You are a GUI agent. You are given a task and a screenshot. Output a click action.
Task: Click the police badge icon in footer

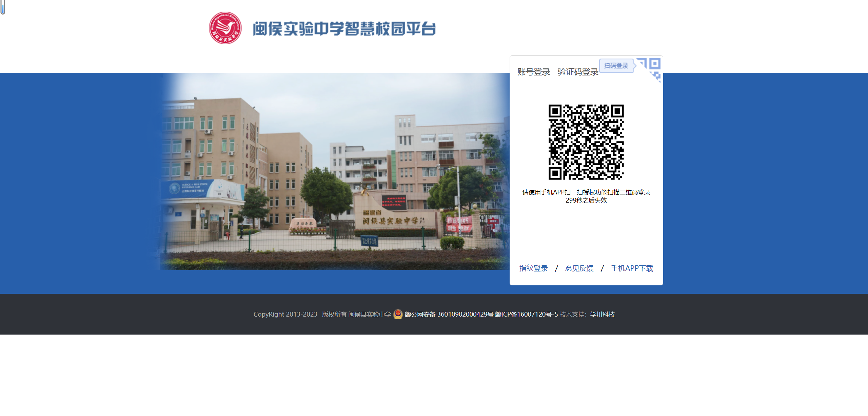[x=398, y=314]
